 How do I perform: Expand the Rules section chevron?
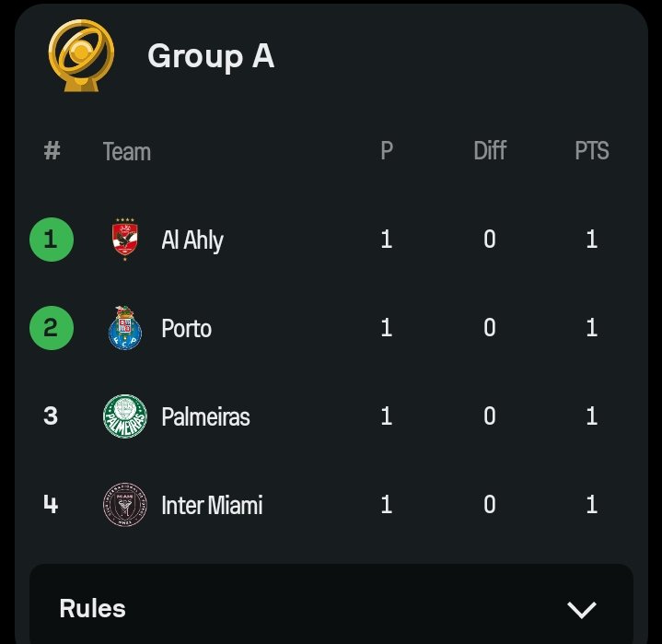(x=581, y=610)
